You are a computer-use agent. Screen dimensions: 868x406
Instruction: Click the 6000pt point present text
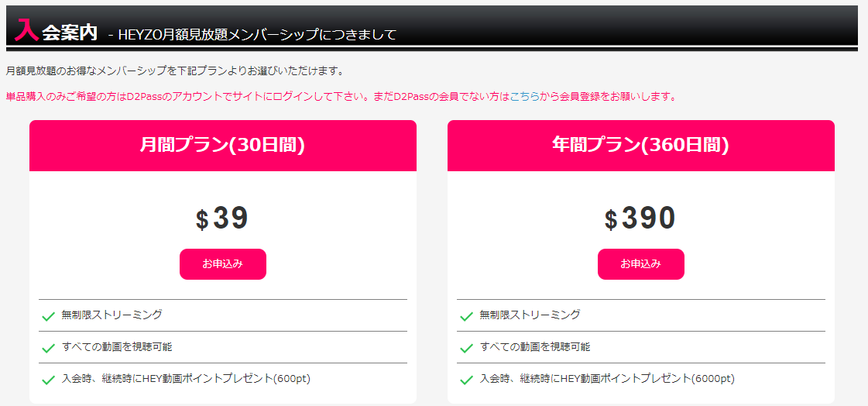coord(607,378)
